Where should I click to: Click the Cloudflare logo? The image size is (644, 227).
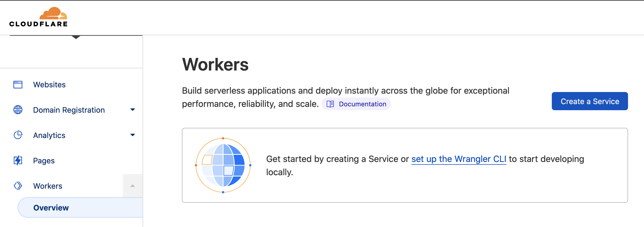coord(38,17)
